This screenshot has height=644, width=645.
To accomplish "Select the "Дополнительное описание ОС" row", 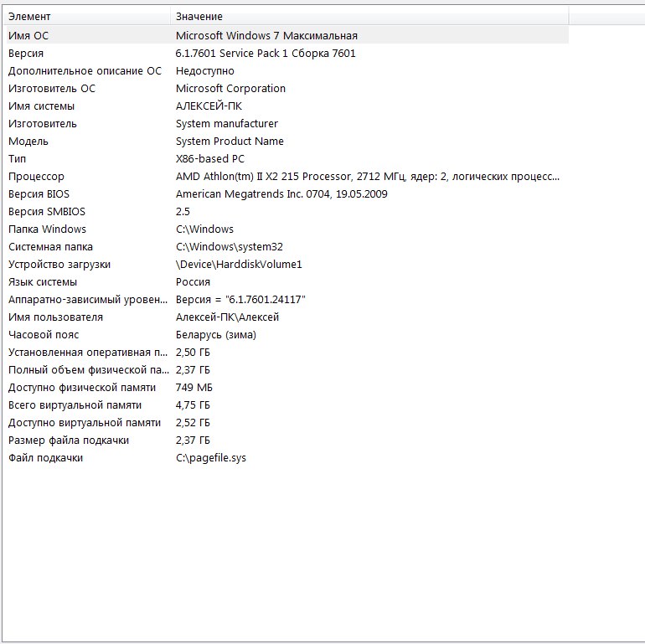I will pyautogui.click(x=84, y=71).
